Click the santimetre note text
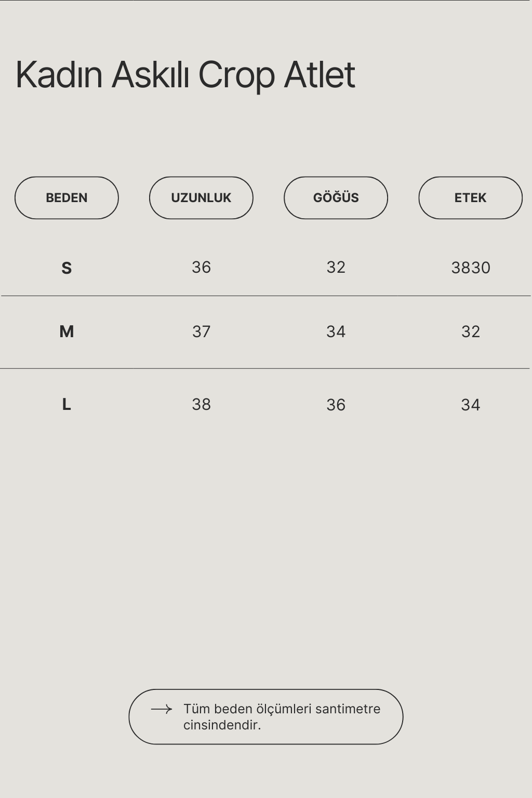This screenshot has height=798, width=532. pos(282,717)
